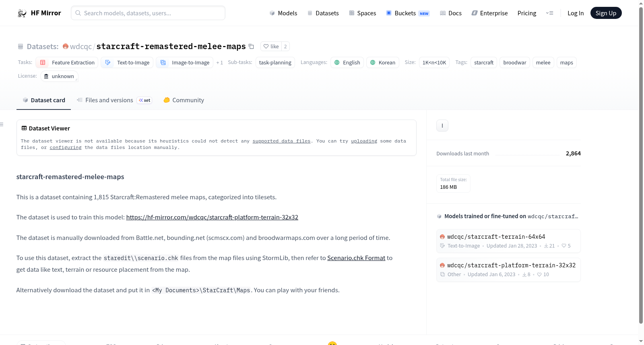Click the Sign Up button
Viewport: 644px width, 345px height.
606,13
